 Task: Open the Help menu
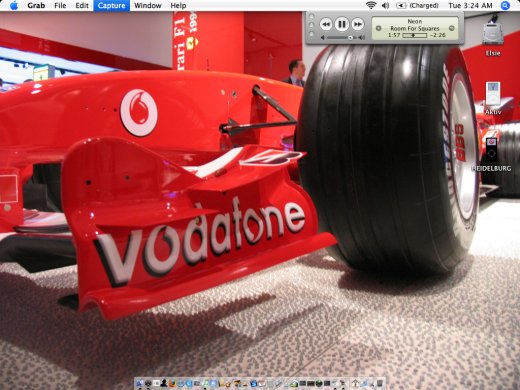[178, 5]
